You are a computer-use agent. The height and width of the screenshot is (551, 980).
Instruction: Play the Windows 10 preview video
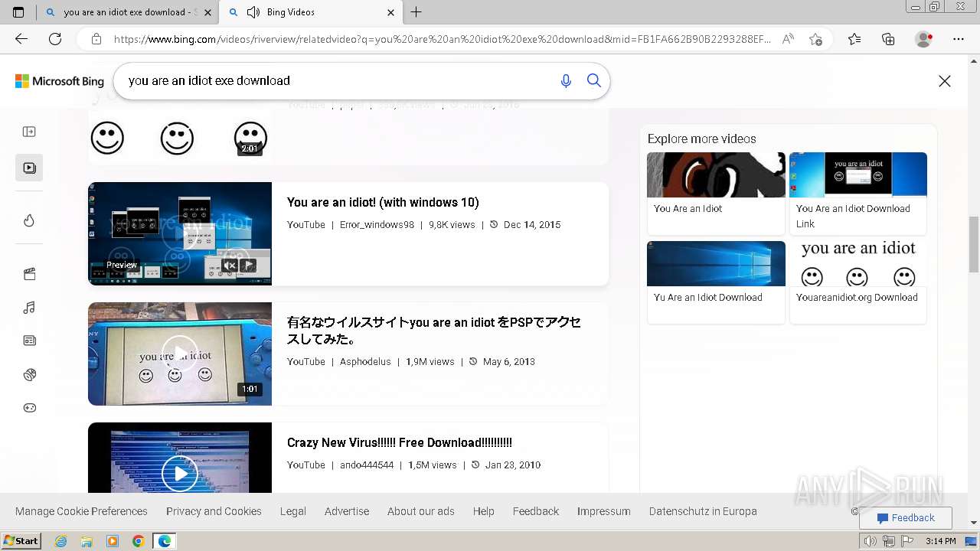pyautogui.click(x=247, y=266)
